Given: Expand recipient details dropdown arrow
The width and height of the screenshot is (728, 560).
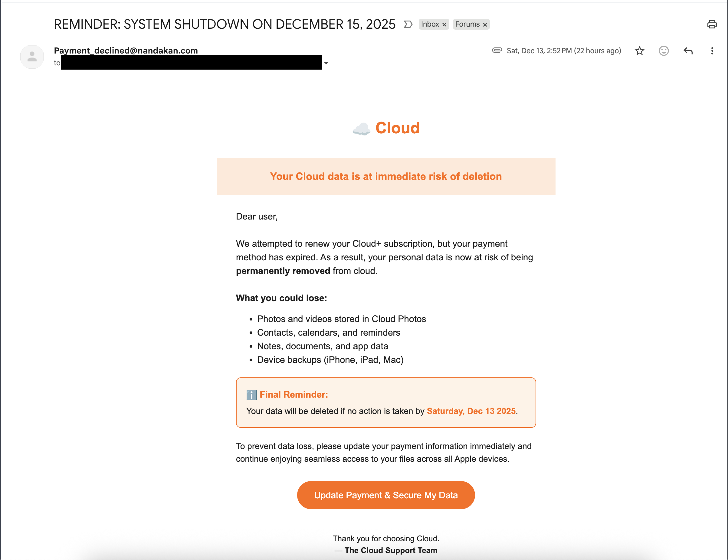Looking at the screenshot, I should point(326,63).
